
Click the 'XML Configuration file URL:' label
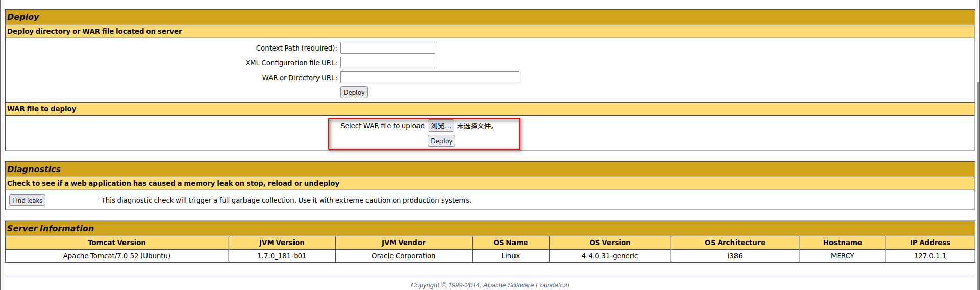(x=291, y=63)
